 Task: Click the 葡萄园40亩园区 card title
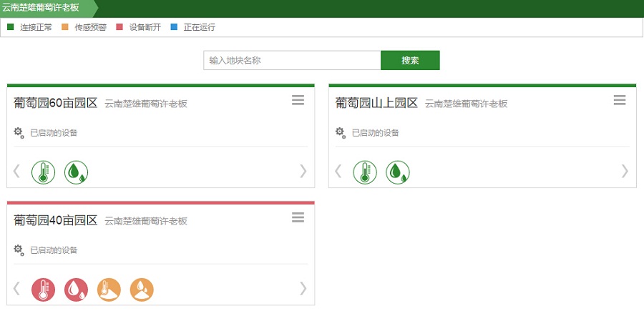[x=56, y=220]
